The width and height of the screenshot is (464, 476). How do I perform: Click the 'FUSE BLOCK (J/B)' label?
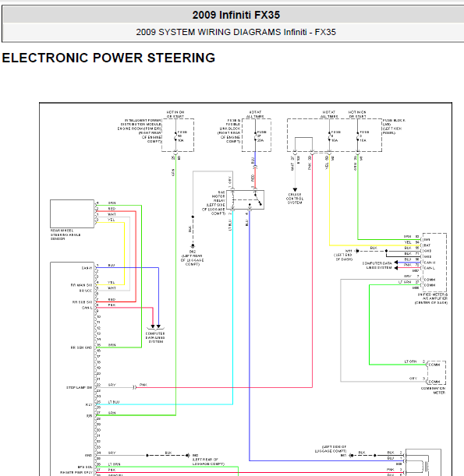(x=394, y=122)
